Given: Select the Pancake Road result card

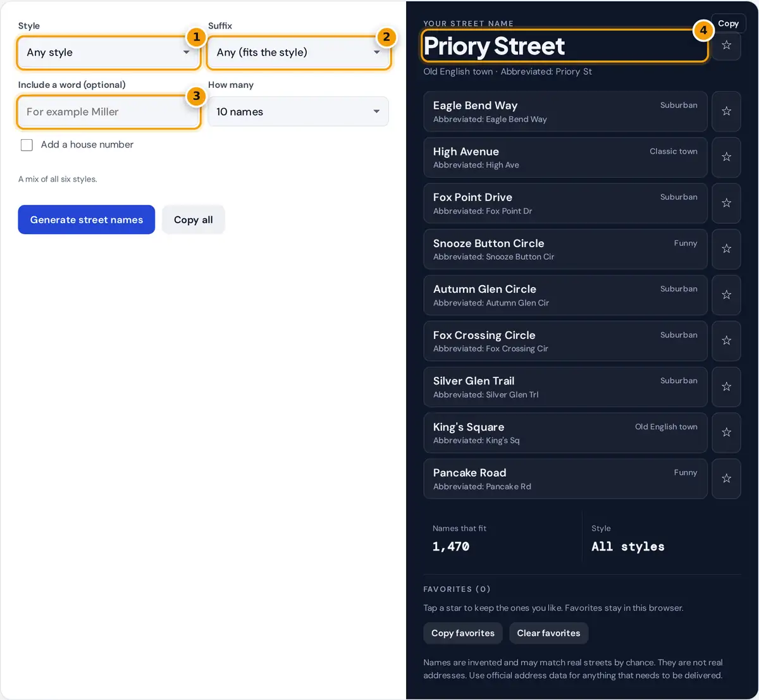Looking at the screenshot, I should pos(565,479).
